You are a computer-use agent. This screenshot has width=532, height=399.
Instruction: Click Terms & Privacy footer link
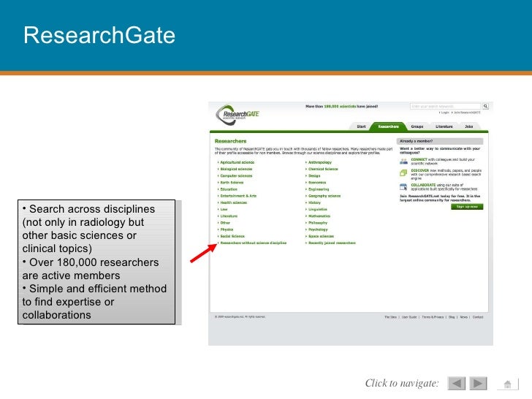point(433,317)
